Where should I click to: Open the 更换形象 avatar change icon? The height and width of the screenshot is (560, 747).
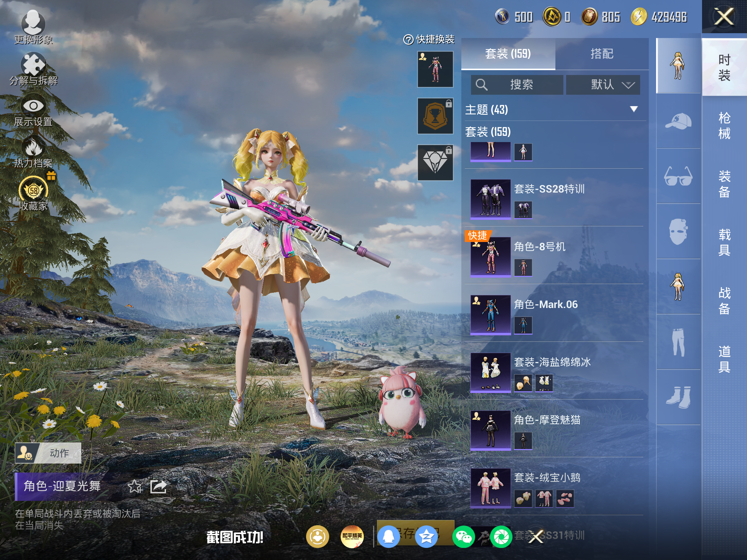click(33, 23)
